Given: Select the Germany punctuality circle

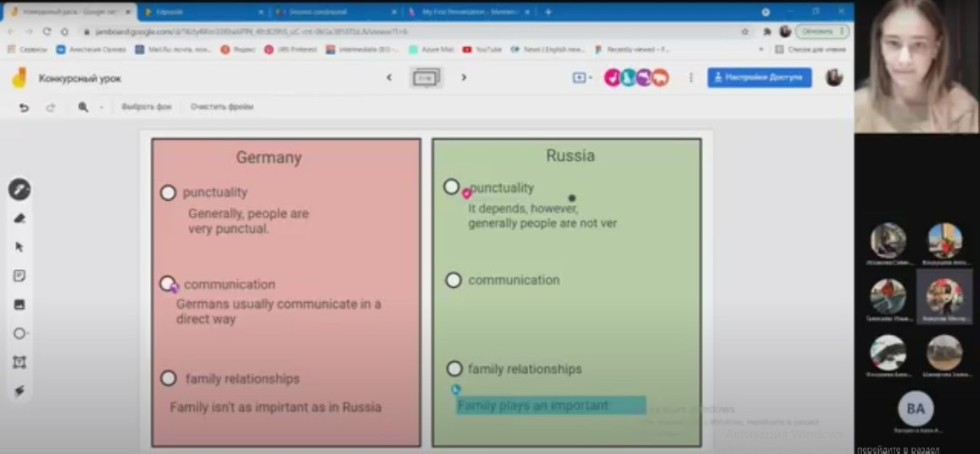Looking at the screenshot, I should click(168, 193).
